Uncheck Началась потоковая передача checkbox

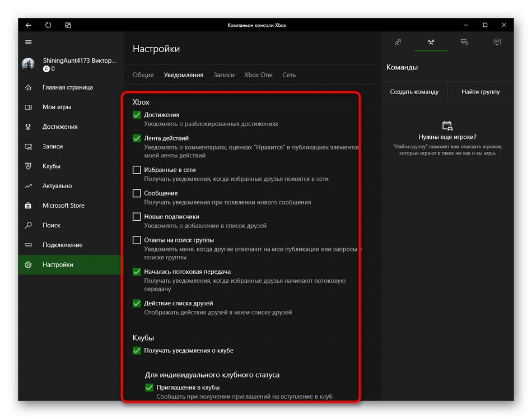137,272
